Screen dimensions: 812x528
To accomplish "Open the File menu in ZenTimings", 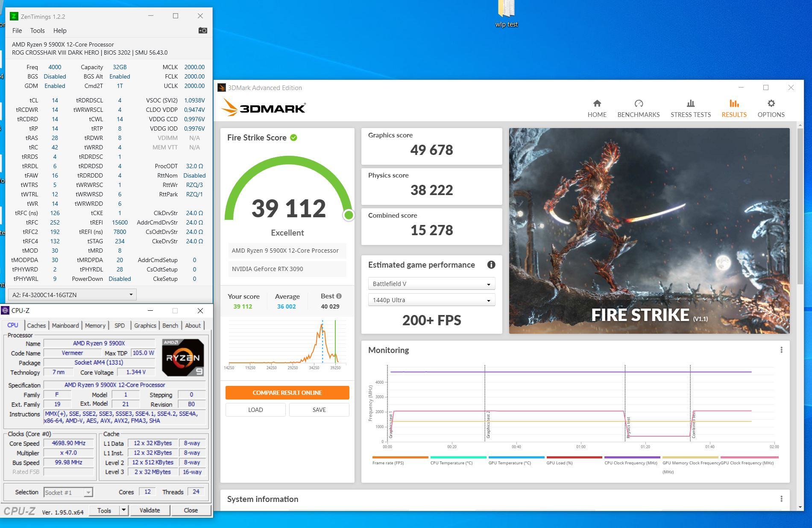I will (17, 31).
